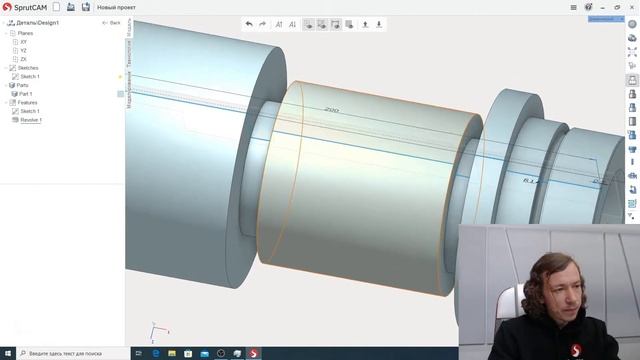Select Детали/Design1 tree root
640x360 pixels.
(38, 23)
